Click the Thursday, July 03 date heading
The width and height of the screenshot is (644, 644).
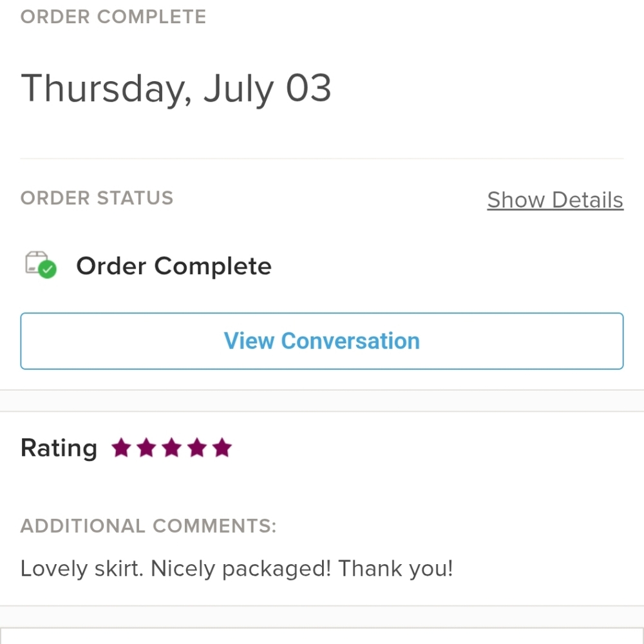click(176, 89)
